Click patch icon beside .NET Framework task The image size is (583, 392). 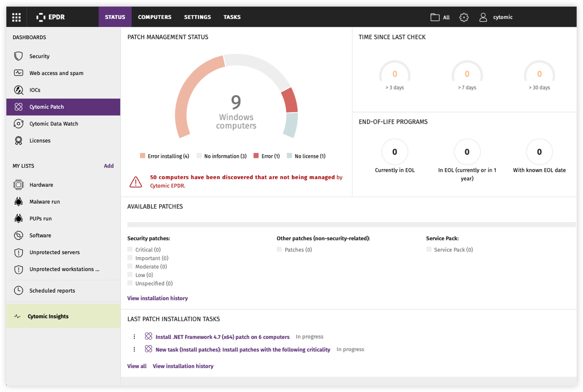(148, 336)
